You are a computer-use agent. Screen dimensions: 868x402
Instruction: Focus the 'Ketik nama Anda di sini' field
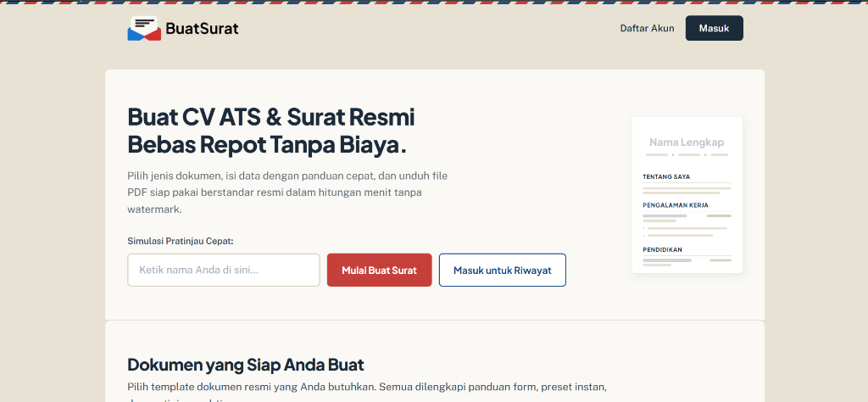[224, 271]
